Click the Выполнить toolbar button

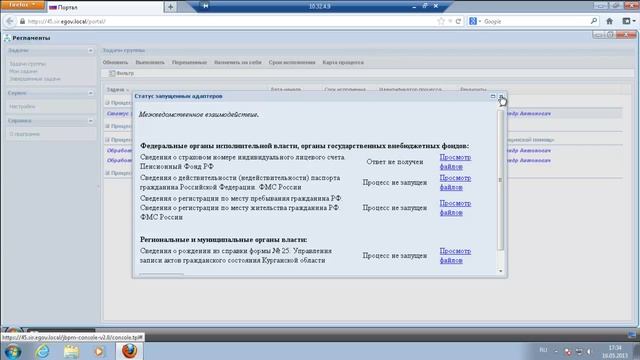click(150, 62)
